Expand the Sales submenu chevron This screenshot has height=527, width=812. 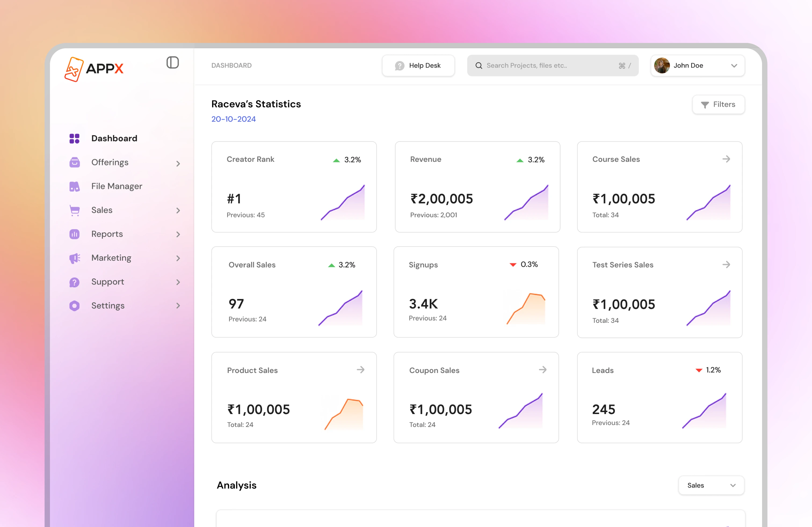click(178, 210)
